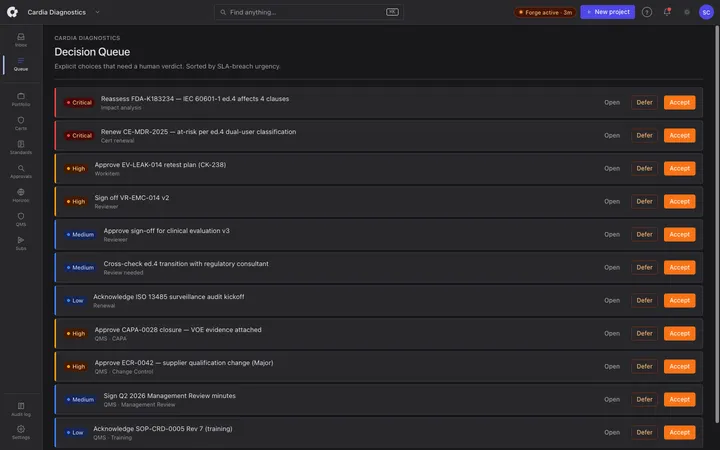Screen dimensions: 720x450
Task: Focus the Find anything search field
Action: click(309, 12)
